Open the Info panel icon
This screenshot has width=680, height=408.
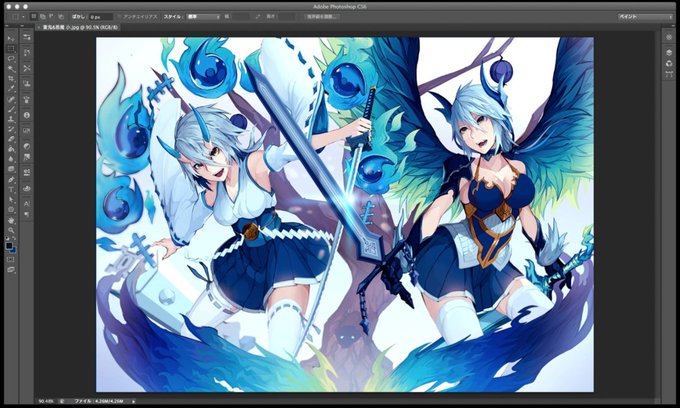[x=27, y=115]
